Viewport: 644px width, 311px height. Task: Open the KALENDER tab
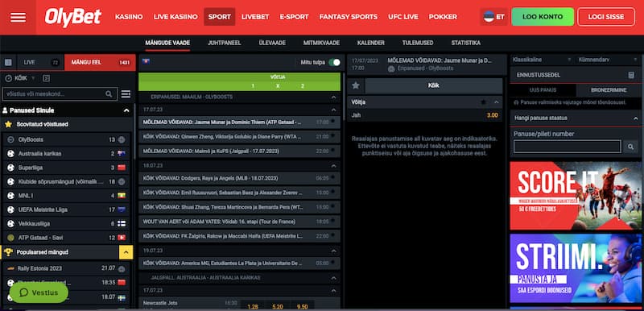(x=371, y=43)
